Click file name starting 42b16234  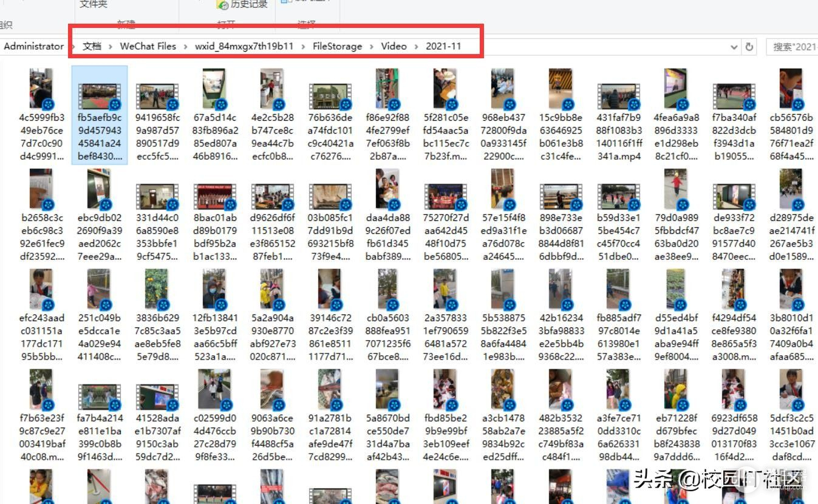click(x=561, y=337)
